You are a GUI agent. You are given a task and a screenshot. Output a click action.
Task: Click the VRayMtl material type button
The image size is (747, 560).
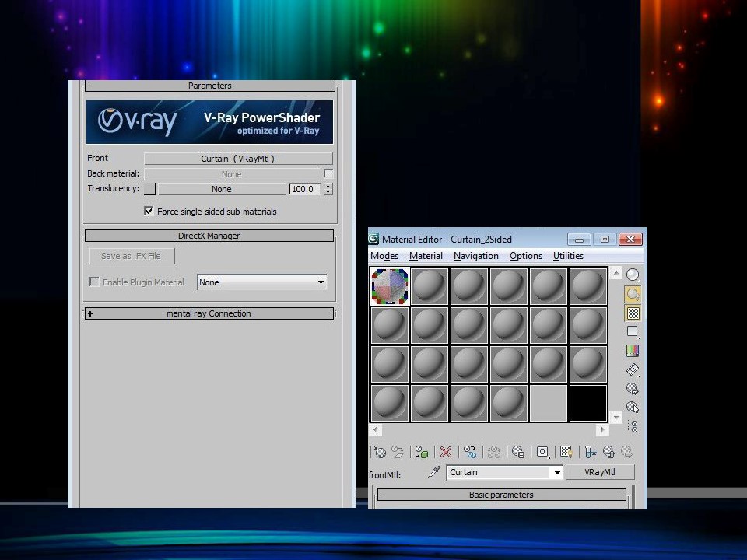[x=600, y=472]
